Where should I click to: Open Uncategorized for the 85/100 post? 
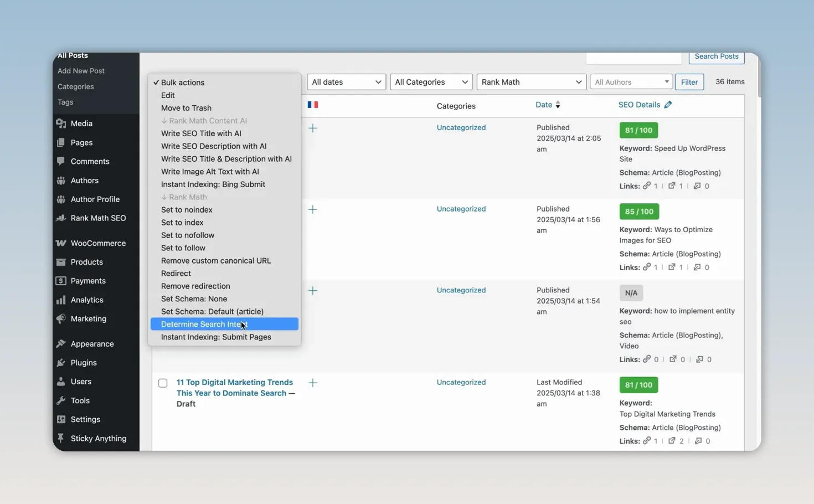[461, 209]
